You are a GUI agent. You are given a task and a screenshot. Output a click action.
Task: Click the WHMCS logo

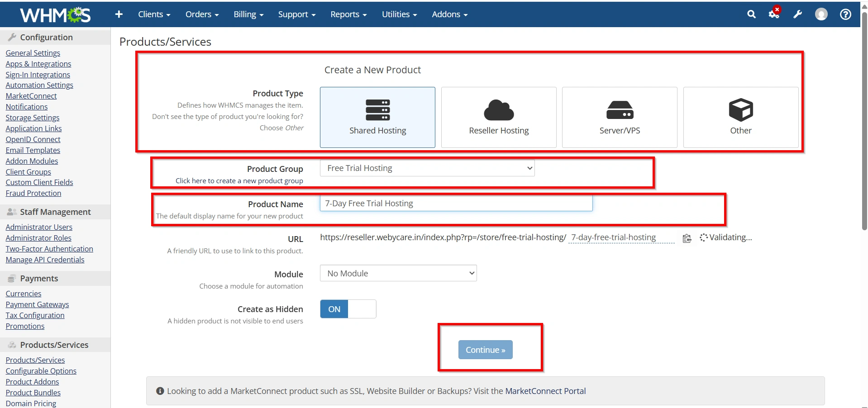[55, 14]
